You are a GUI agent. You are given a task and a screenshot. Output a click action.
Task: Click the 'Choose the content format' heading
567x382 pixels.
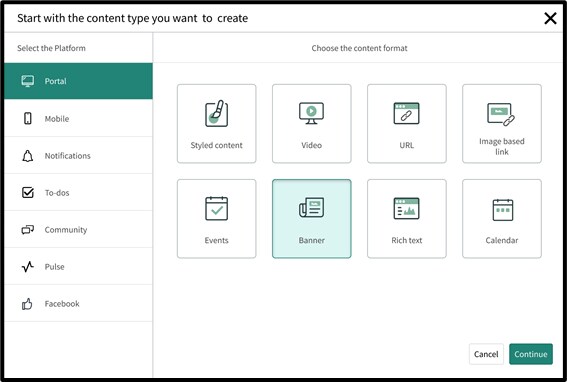pos(359,48)
